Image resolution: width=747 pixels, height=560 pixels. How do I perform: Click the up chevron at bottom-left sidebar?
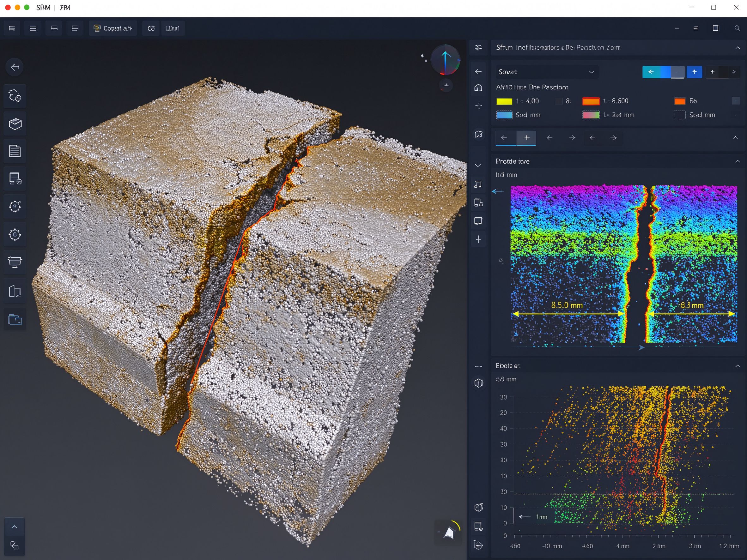[14, 527]
